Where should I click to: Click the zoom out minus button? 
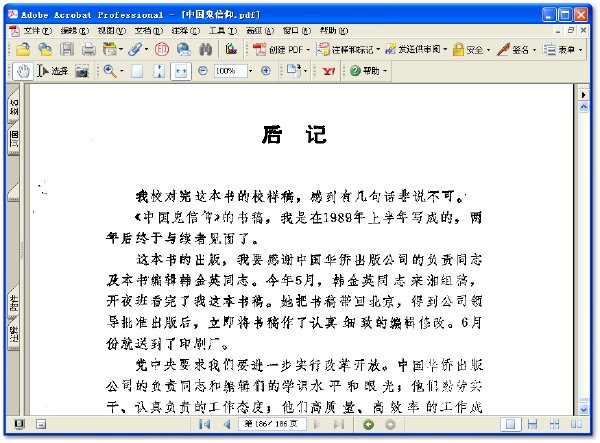pyautogui.click(x=203, y=71)
